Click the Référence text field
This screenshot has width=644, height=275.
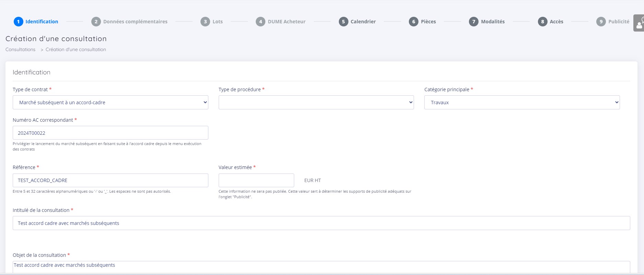click(110, 180)
